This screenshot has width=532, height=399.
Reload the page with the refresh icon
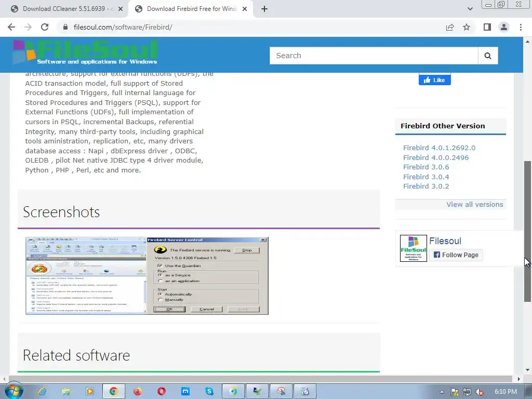[45, 27]
